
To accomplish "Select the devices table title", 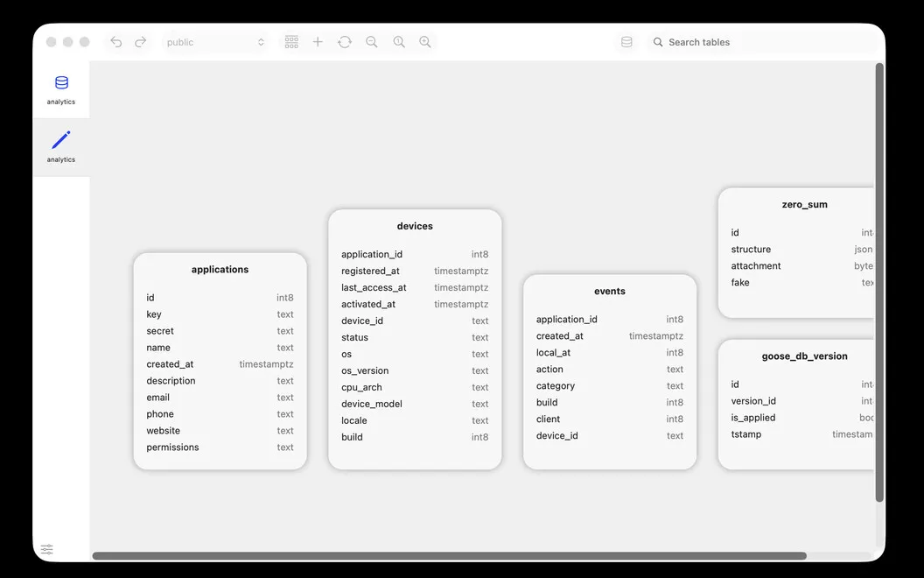I will (x=415, y=226).
